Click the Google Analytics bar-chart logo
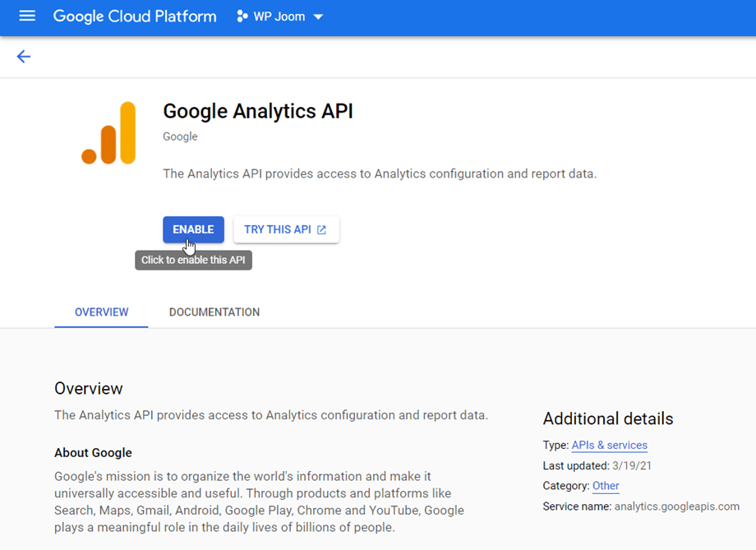Image resolution: width=756 pixels, height=550 pixels. [108, 132]
